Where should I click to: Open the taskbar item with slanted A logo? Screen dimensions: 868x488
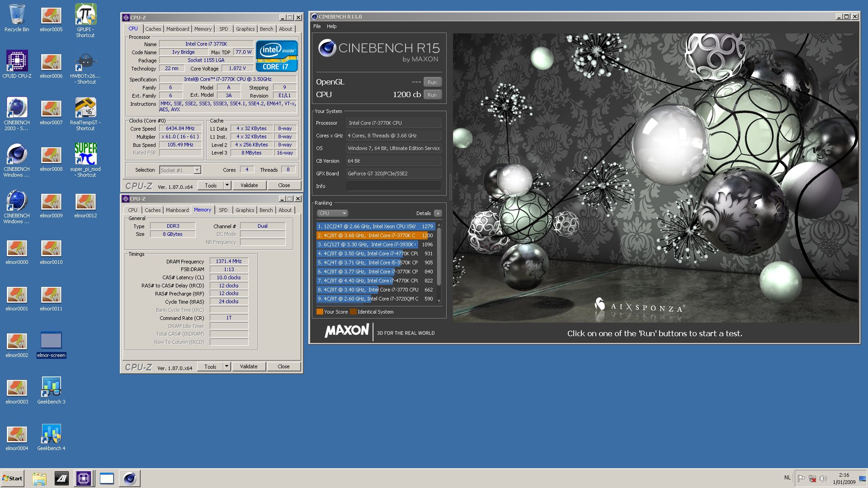tap(61, 478)
